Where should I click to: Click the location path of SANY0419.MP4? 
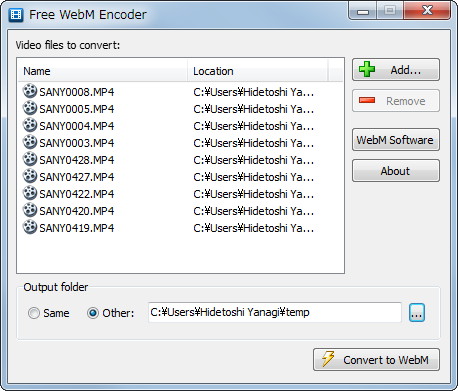[253, 228]
